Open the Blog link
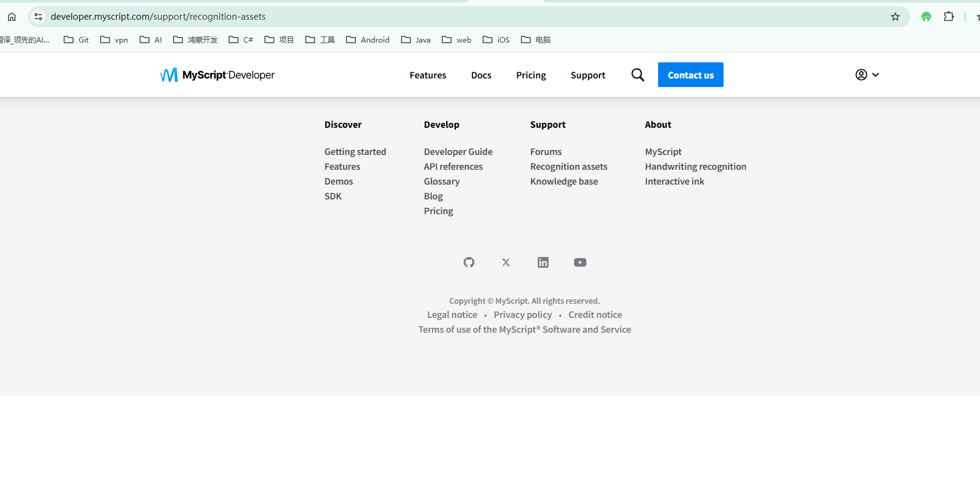Screen dimensions: 980x492 click(433, 196)
